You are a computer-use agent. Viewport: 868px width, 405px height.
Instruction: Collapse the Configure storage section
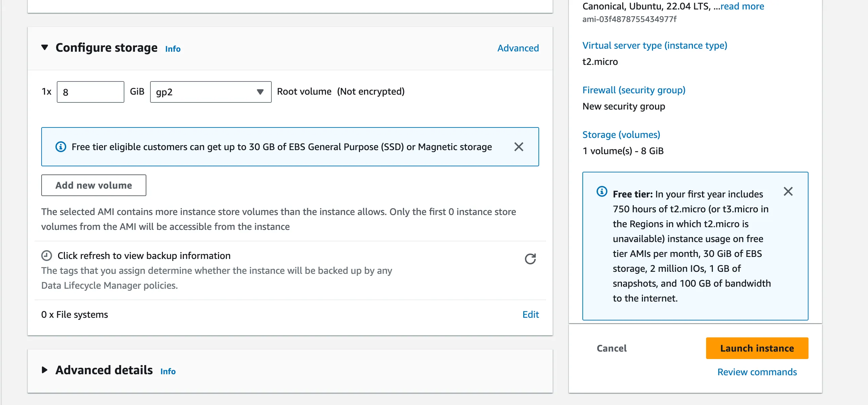pos(45,47)
